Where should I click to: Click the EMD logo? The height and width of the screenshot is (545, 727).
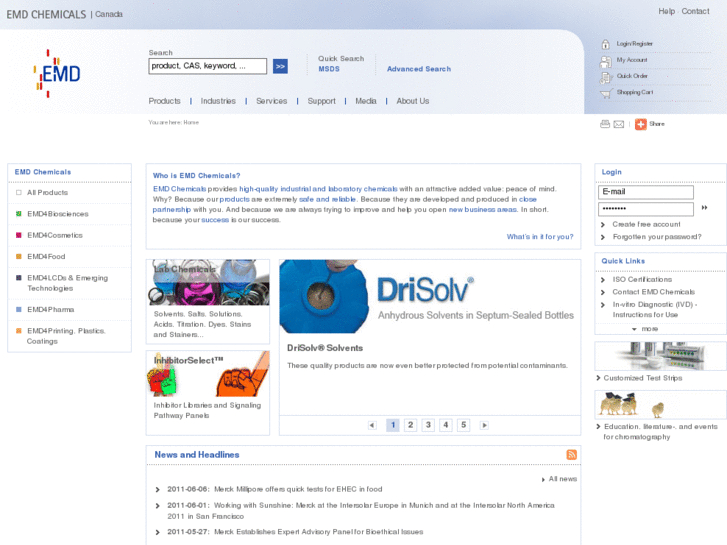[x=57, y=73]
